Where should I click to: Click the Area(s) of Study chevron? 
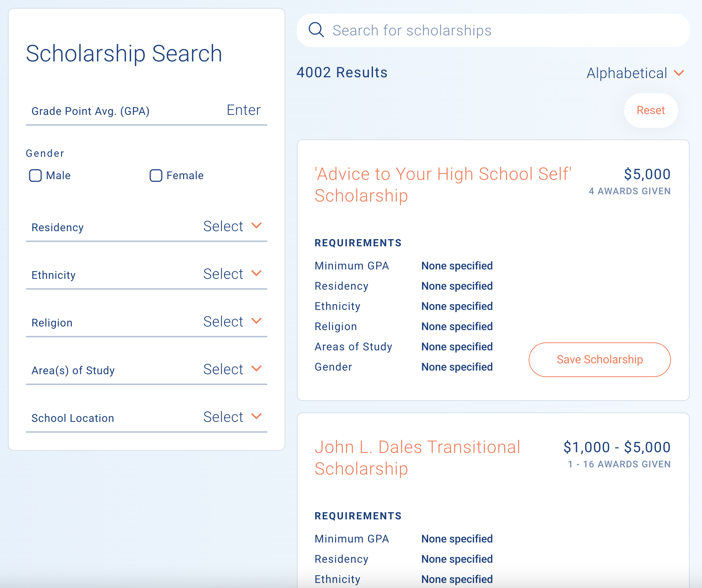click(257, 369)
